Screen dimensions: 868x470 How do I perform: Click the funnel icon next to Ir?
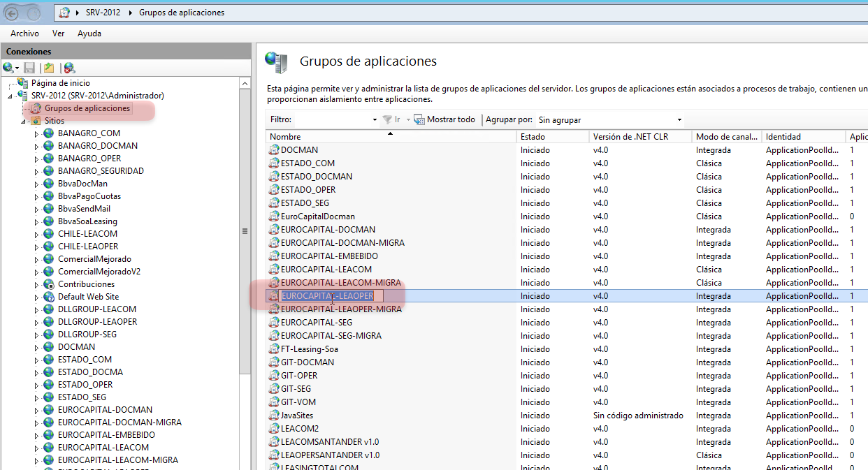click(x=388, y=119)
